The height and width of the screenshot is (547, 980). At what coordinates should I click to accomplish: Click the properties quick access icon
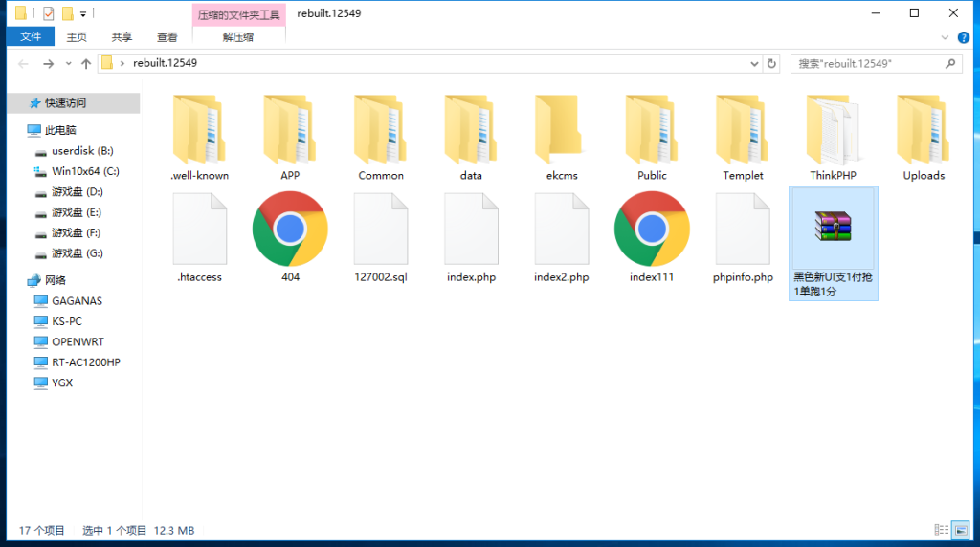click(x=48, y=13)
